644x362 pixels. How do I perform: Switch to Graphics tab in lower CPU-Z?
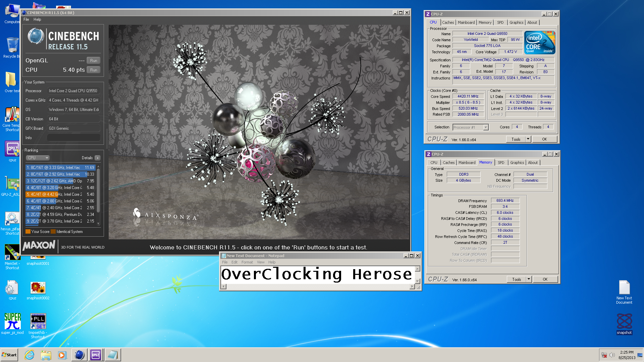pyautogui.click(x=517, y=163)
